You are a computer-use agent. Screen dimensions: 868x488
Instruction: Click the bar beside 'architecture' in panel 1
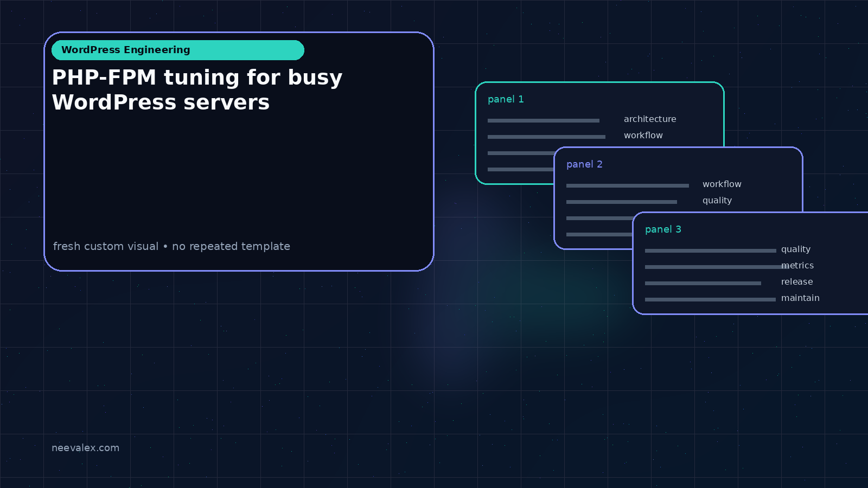click(544, 120)
